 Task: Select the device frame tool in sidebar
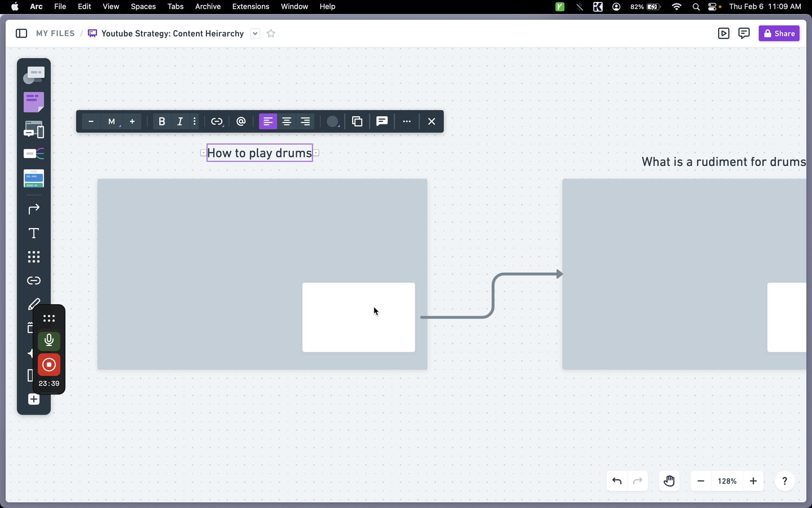[x=33, y=130]
